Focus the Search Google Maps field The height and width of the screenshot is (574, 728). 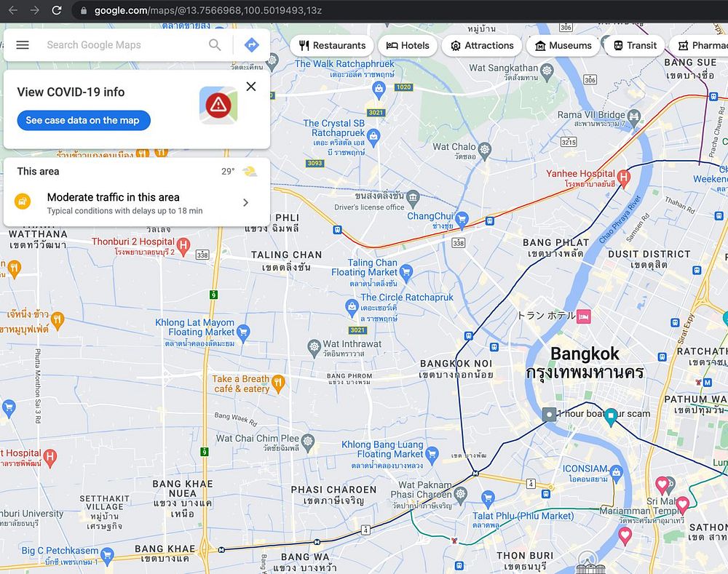(x=125, y=45)
